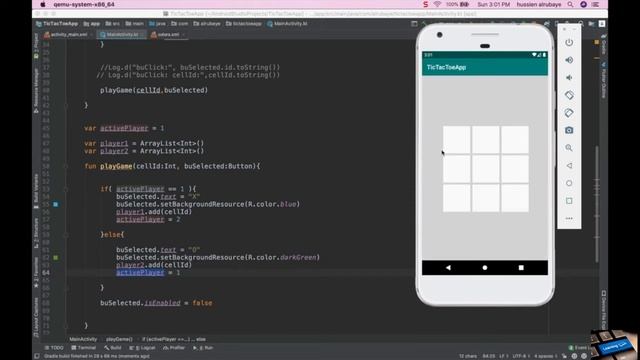Tap Android recents button in phone navigation bar
The width and height of the screenshot is (640, 360).
click(x=521, y=268)
